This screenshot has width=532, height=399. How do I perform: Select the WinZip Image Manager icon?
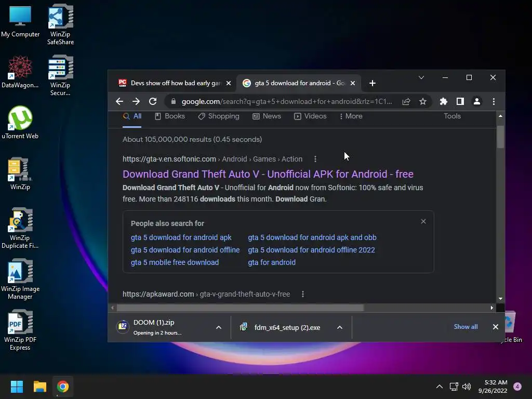coord(20,279)
